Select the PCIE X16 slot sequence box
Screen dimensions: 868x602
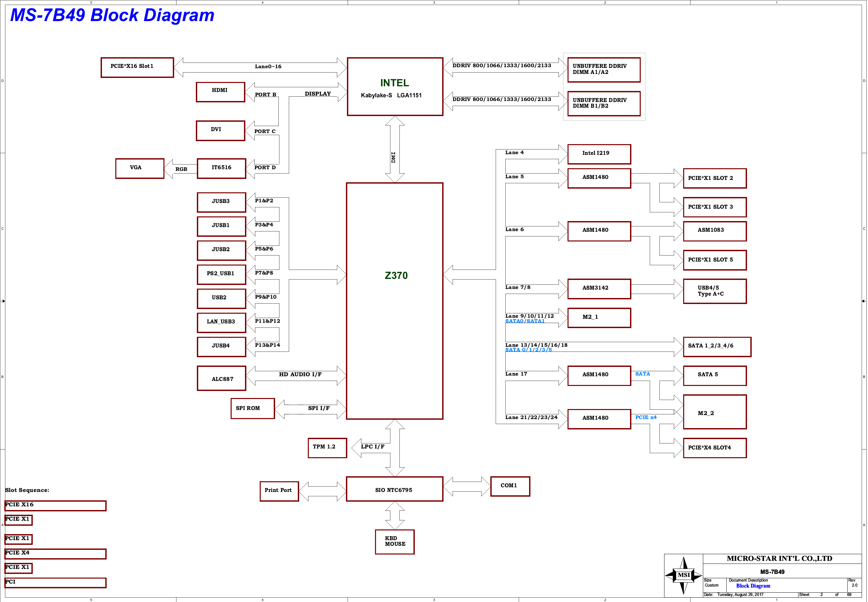click(x=55, y=505)
